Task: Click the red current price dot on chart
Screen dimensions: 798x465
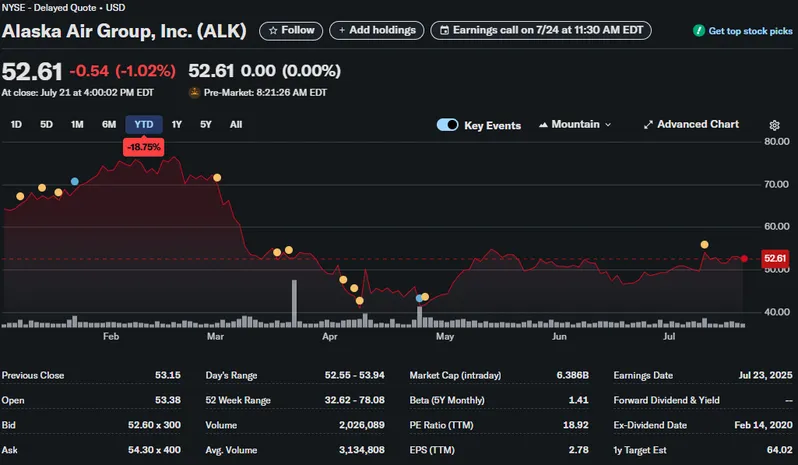Action: (x=744, y=259)
